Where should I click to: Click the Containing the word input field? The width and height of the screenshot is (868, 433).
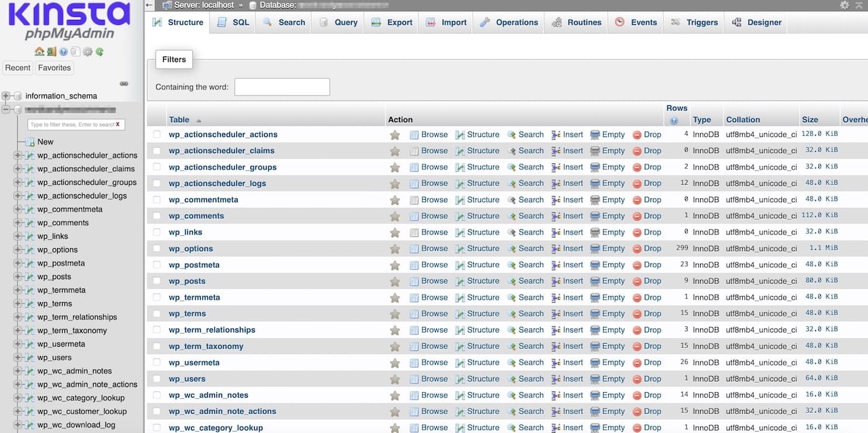coord(282,87)
